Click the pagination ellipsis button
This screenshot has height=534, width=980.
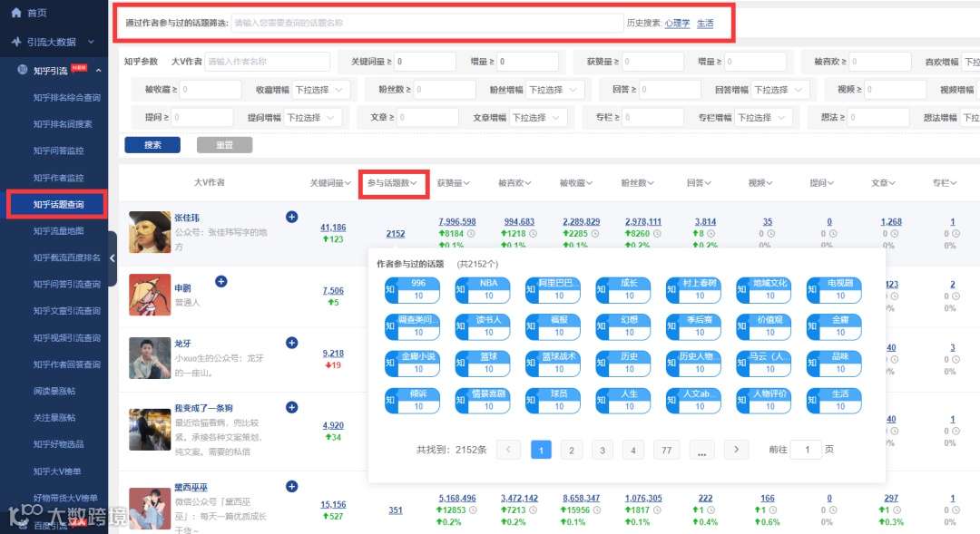pos(701,450)
